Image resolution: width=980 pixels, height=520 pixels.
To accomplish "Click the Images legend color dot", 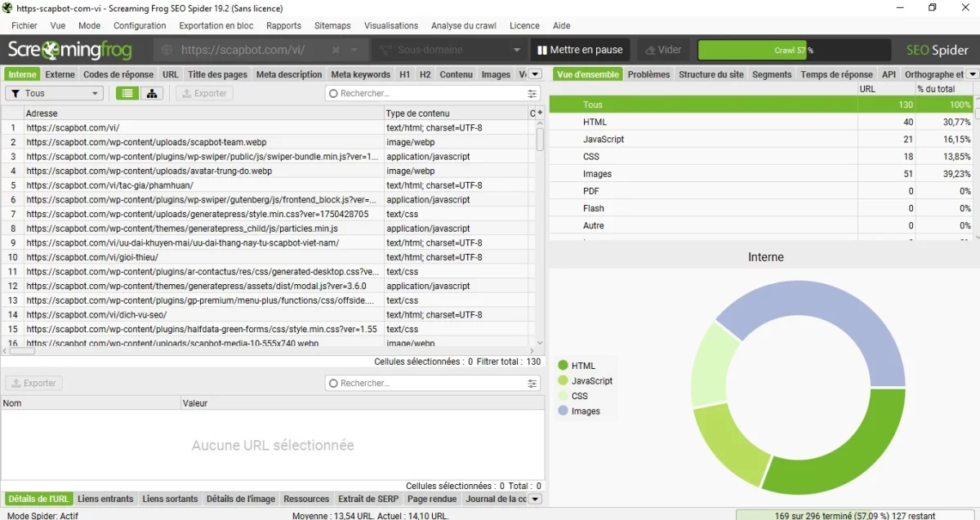I will (563, 411).
